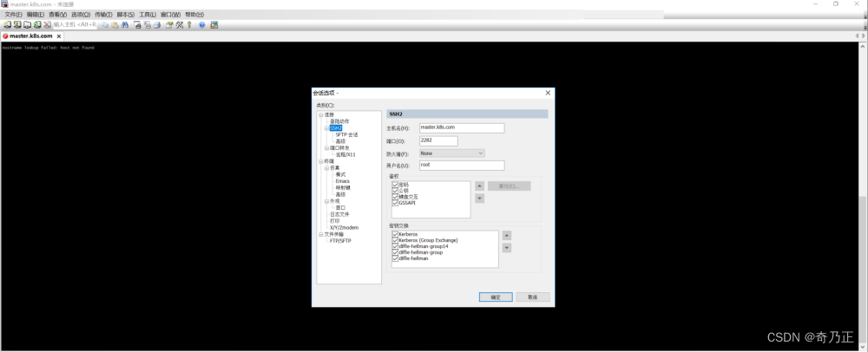Uncheck the Kerberos key exchange checkbox
Image resolution: width=868 pixels, height=352 pixels.
[395, 234]
